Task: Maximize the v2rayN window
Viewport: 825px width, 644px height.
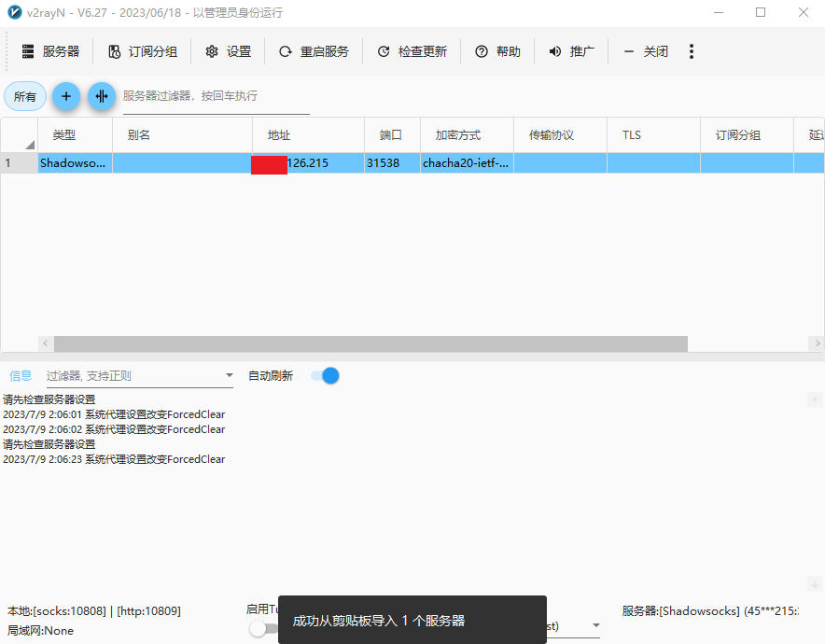Action: tap(761, 12)
